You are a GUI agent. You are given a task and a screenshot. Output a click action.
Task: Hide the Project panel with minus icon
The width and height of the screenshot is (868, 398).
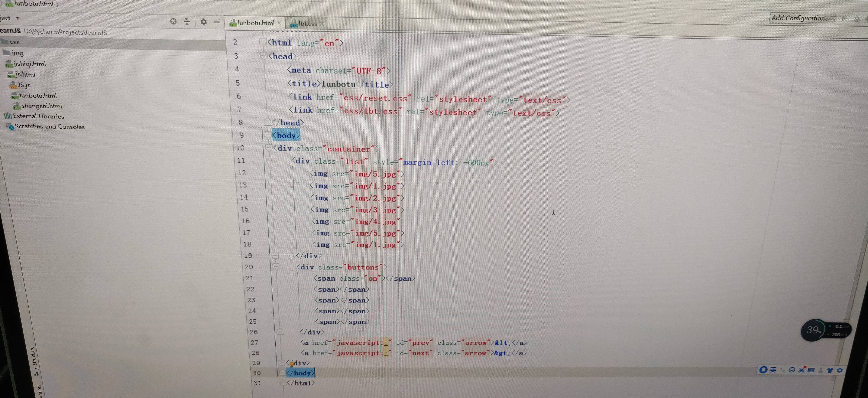pyautogui.click(x=217, y=22)
